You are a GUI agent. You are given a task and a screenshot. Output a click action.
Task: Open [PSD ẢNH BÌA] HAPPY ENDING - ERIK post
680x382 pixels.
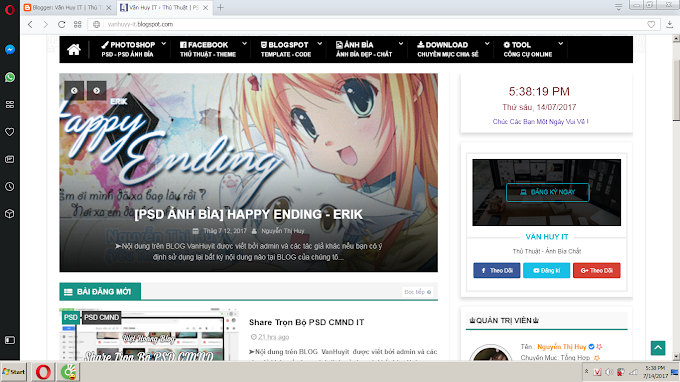pos(248,214)
